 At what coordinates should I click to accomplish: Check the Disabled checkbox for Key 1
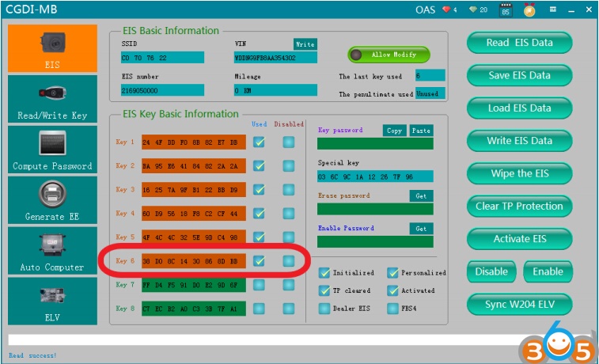pyautogui.click(x=288, y=142)
